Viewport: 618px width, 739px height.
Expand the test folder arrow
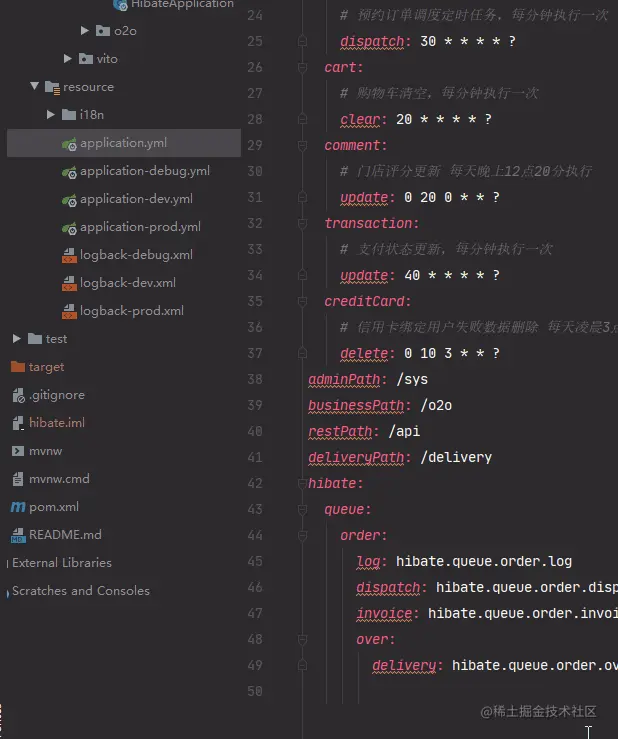pos(17,338)
